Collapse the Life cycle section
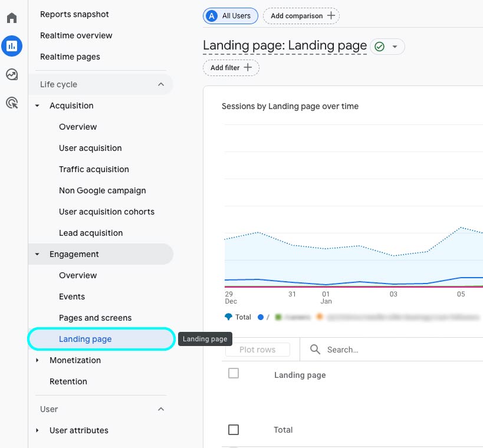 coord(161,84)
